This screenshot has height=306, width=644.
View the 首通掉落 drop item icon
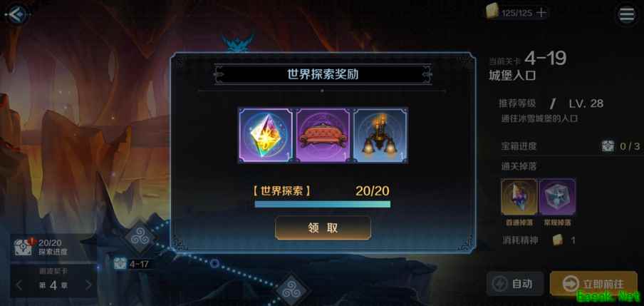[519, 197]
